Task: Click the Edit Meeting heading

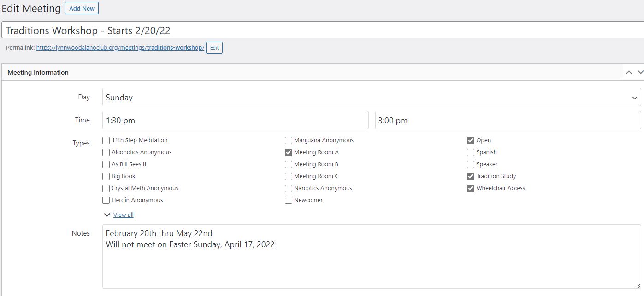Action: (31, 8)
